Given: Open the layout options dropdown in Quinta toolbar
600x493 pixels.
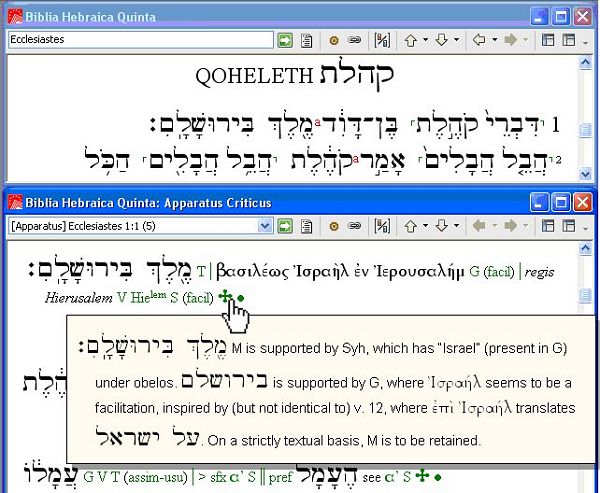Looking at the screenshot, I should click(585, 42).
